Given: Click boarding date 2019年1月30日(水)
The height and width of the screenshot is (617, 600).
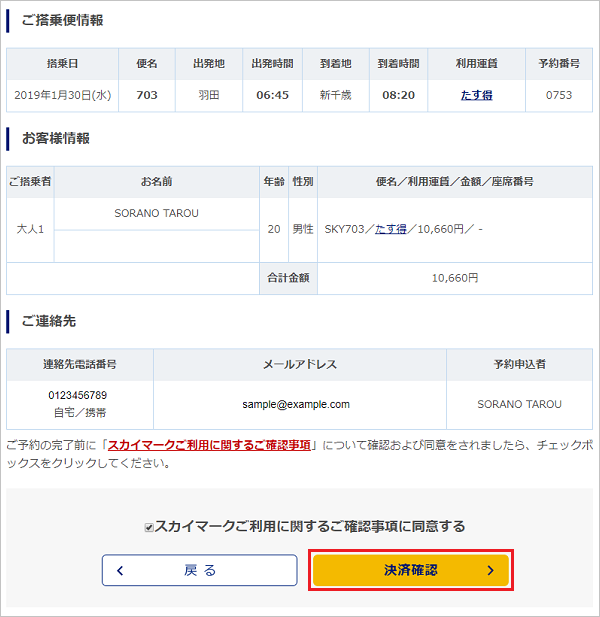Looking at the screenshot, I should pyautogui.click(x=62, y=96).
